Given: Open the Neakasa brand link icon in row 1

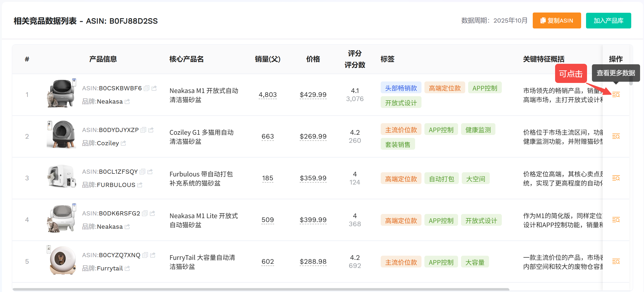Looking at the screenshot, I should tap(127, 101).
